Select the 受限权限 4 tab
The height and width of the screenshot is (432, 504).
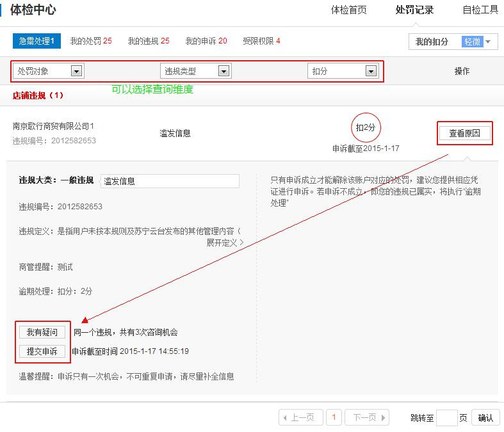tap(261, 41)
